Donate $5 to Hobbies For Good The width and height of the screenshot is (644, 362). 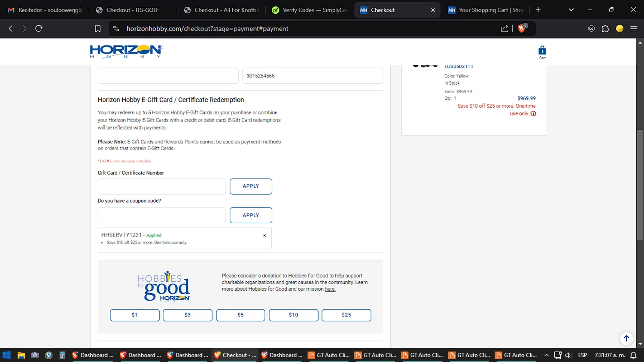pos(240,315)
